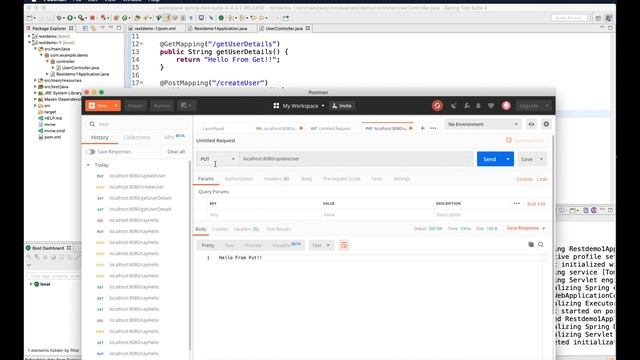Switch to the GET Untitled Request tab
640x360 pixels.
tap(331, 129)
